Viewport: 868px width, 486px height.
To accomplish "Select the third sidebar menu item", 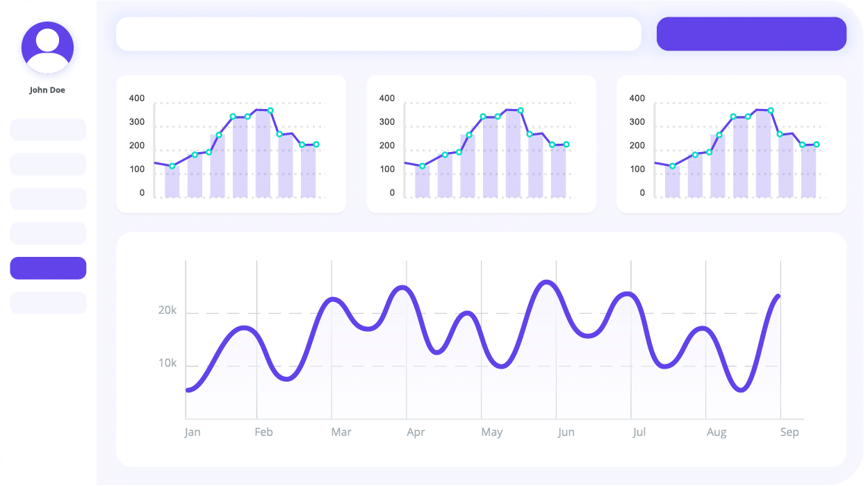I will click(x=48, y=199).
